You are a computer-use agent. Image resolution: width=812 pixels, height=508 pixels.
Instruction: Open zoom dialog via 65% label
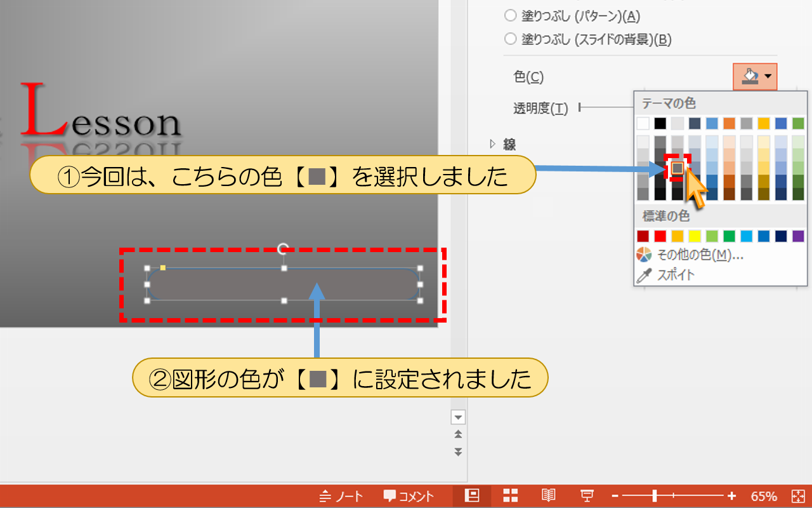click(764, 497)
